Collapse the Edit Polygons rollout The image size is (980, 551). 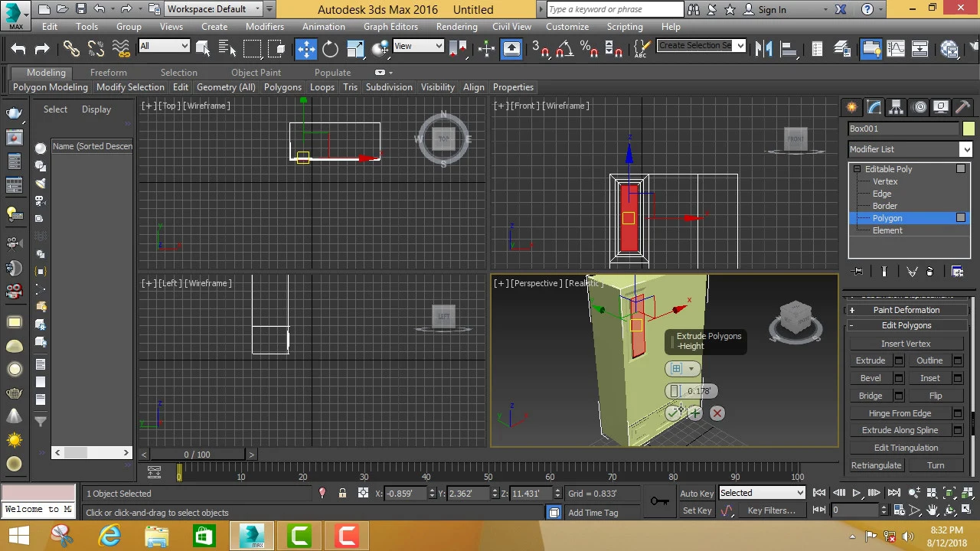pos(906,325)
